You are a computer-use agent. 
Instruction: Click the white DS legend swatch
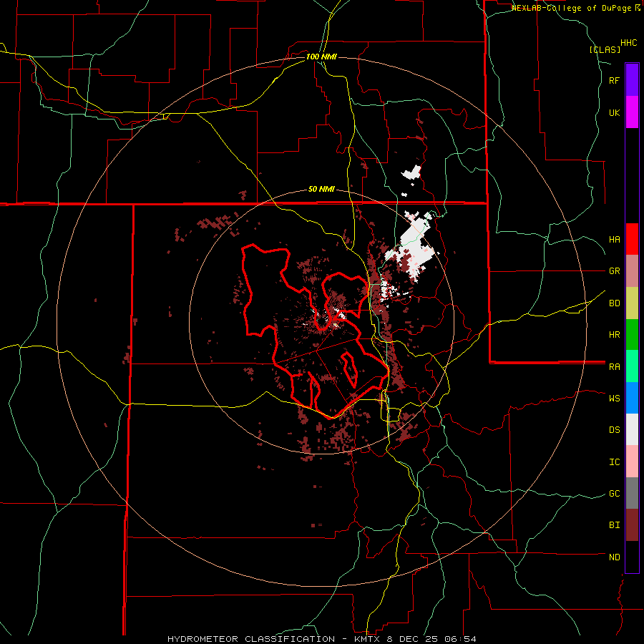point(632,429)
